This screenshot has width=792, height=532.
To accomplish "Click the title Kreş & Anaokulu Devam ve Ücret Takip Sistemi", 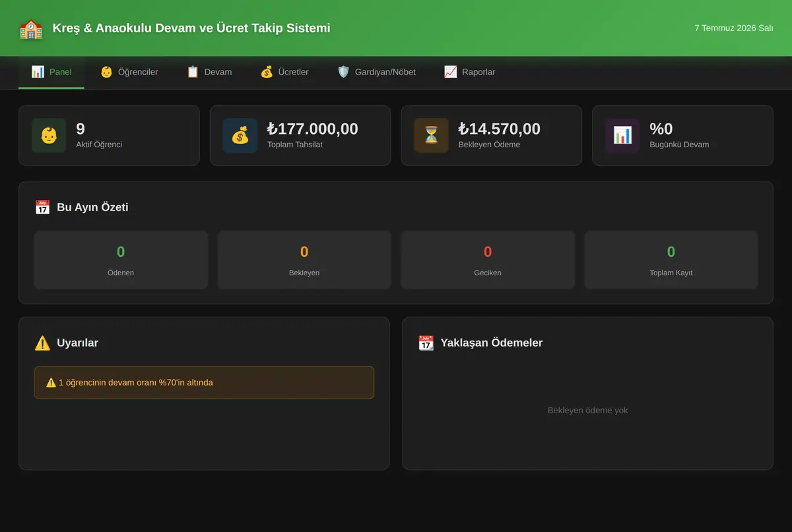I will click(191, 28).
